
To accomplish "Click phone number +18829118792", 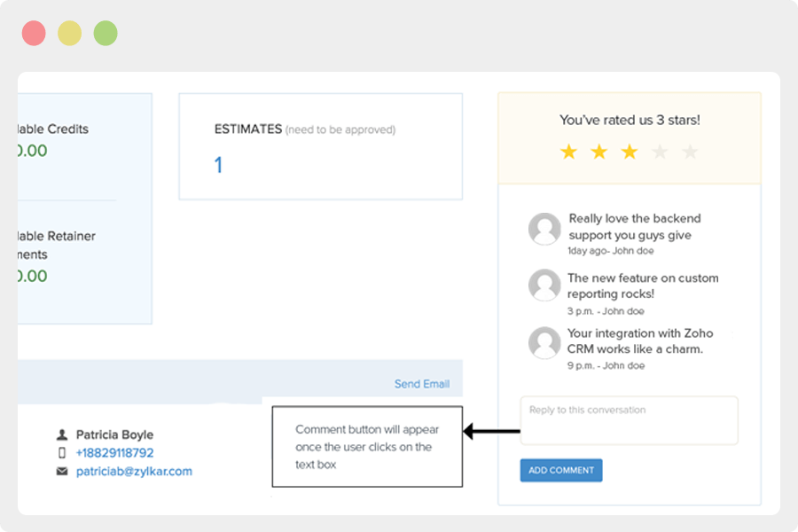I will point(114,453).
